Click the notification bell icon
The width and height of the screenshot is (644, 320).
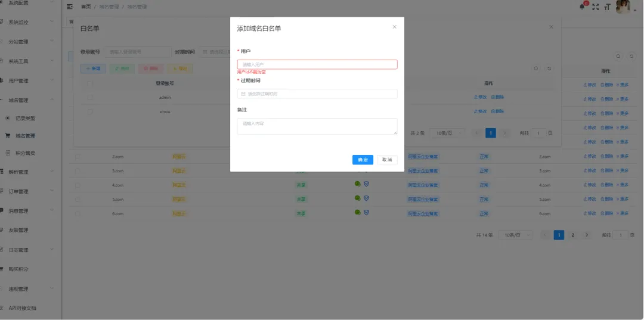click(x=583, y=7)
